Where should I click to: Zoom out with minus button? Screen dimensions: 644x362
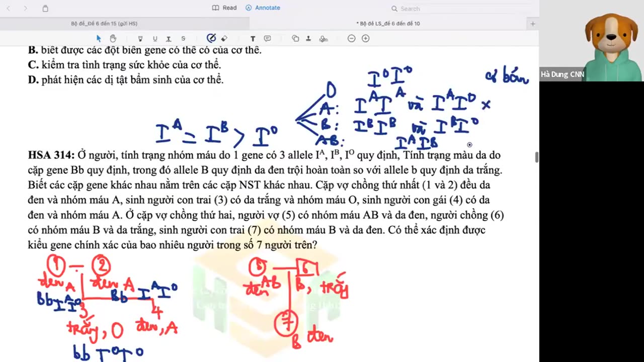pos(352,39)
